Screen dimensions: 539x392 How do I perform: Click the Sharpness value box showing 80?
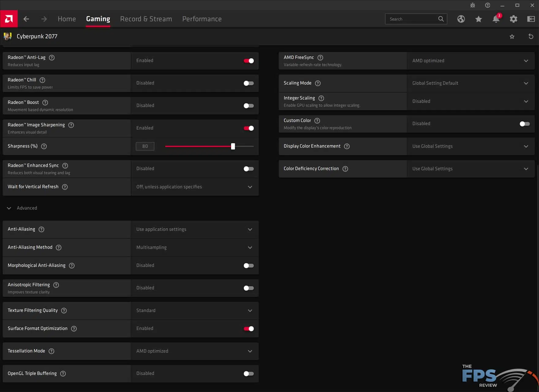point(145,146)
